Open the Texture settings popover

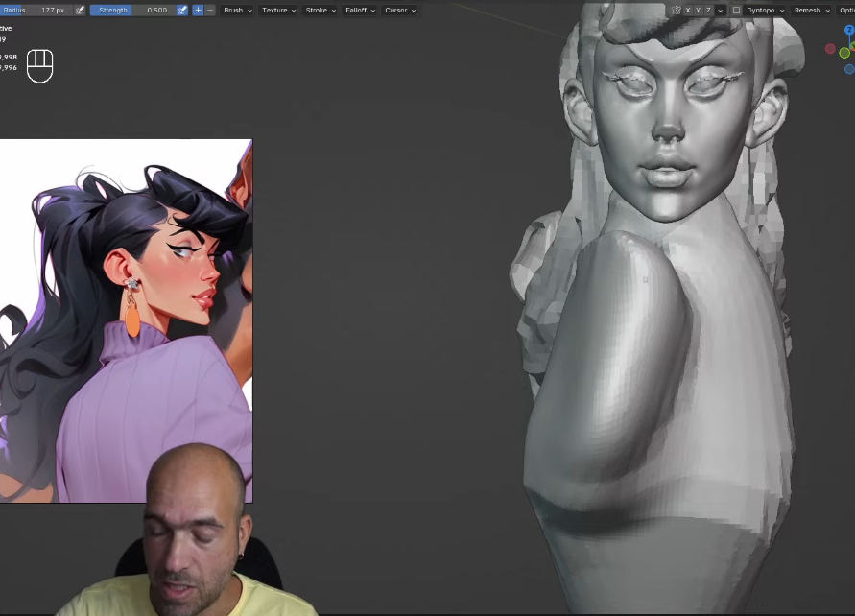[x=278, y=10]
